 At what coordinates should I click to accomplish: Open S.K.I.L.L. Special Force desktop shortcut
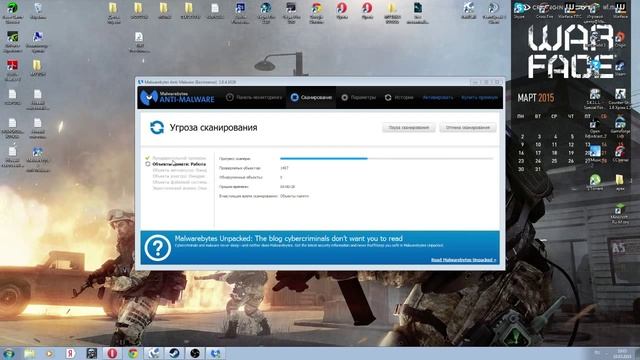pyautogui.click(x=594, y=98)
